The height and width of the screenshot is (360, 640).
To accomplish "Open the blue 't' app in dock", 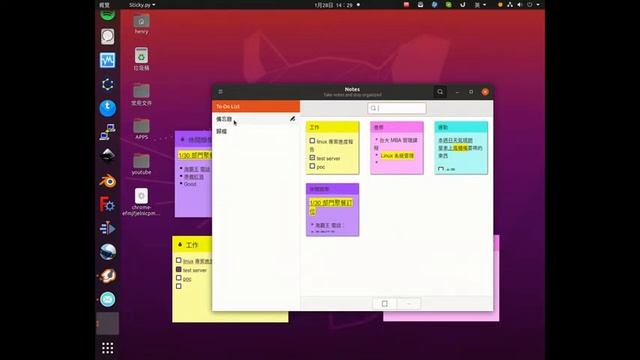I will click(108, 108).
